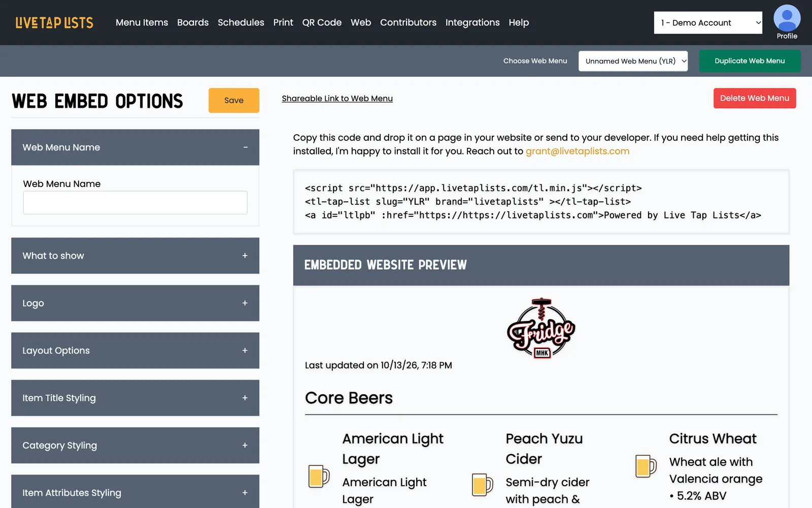The image size is (812, 508).
Task: Click the embed code snippet box
Action: 541,202
